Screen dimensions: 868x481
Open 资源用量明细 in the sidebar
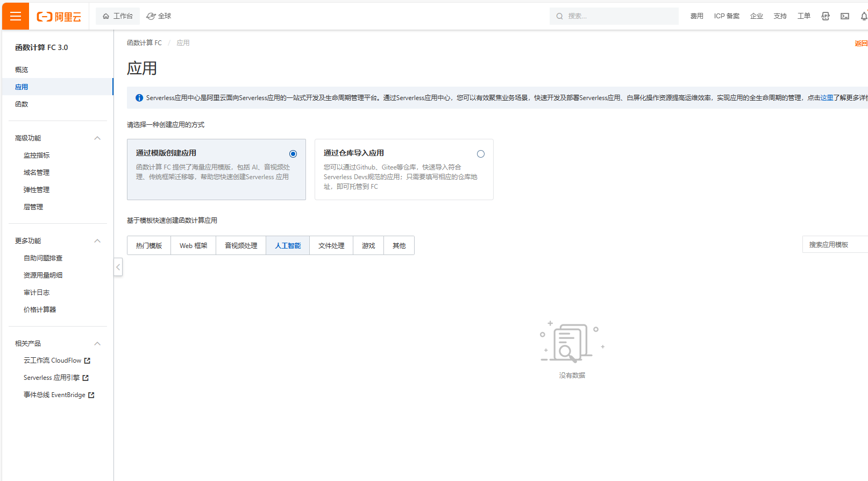(43, 275)
